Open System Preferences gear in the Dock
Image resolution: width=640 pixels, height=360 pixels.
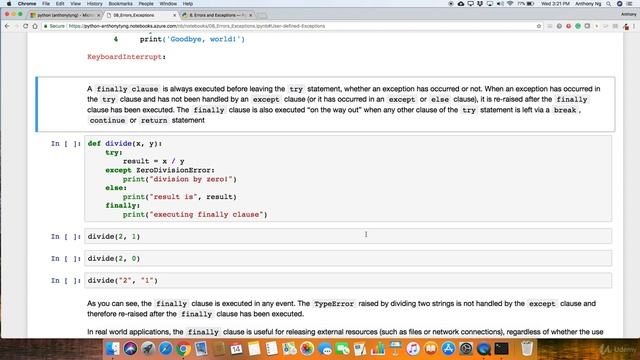point(466,349)
